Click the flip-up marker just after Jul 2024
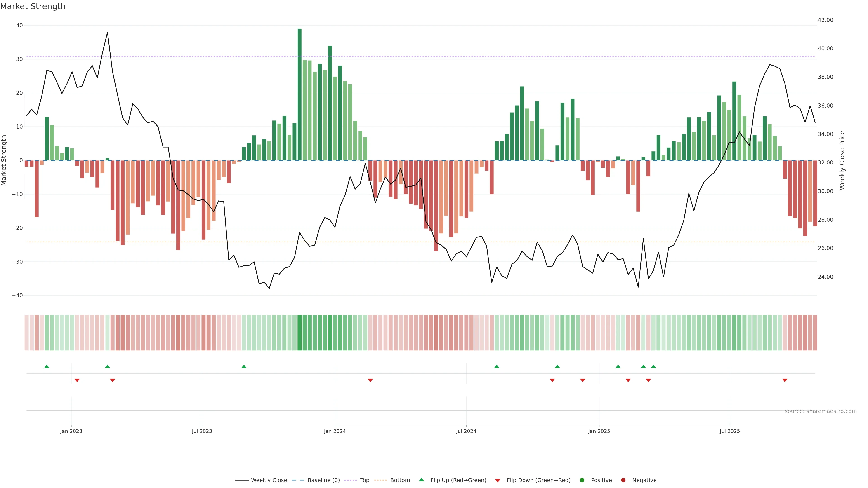The image size is (868, 488). 497,366
